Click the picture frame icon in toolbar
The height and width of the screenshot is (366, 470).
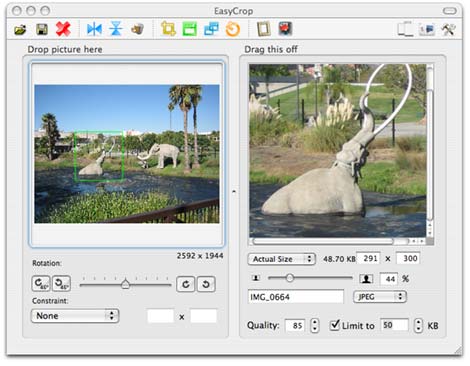[263, 29]
